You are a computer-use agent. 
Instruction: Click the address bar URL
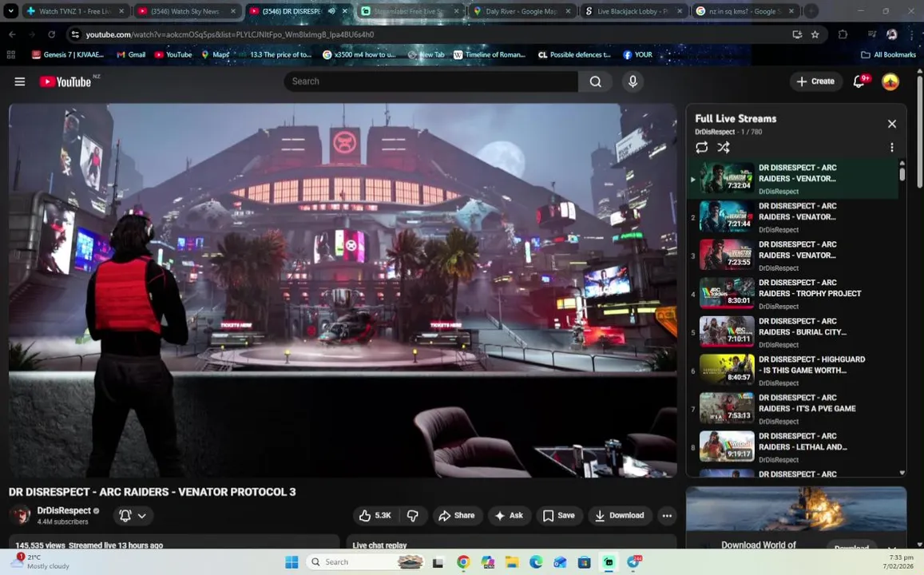pos(230,35)
